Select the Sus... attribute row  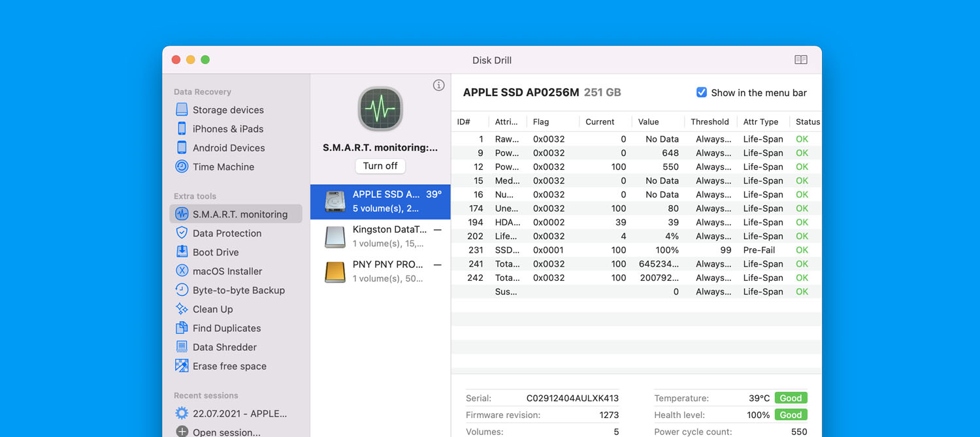pyautogui.click(x=636, y=291)
